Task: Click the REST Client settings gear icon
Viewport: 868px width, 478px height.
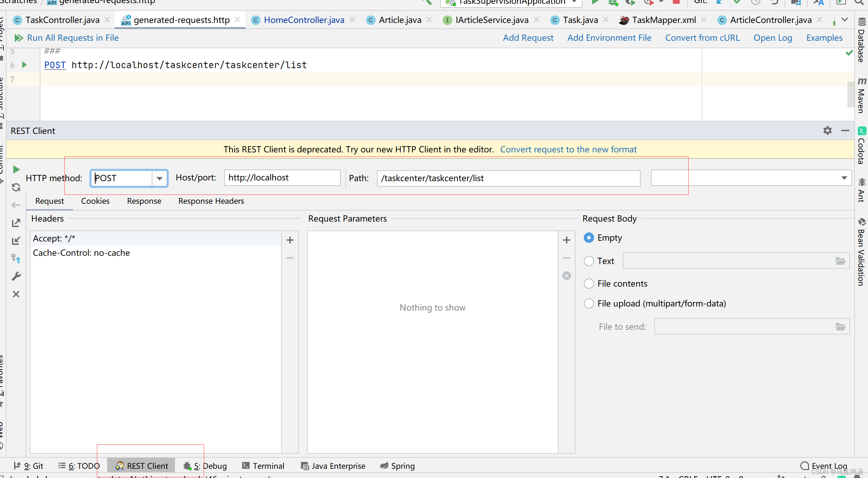Action: [x=827, y=130]
